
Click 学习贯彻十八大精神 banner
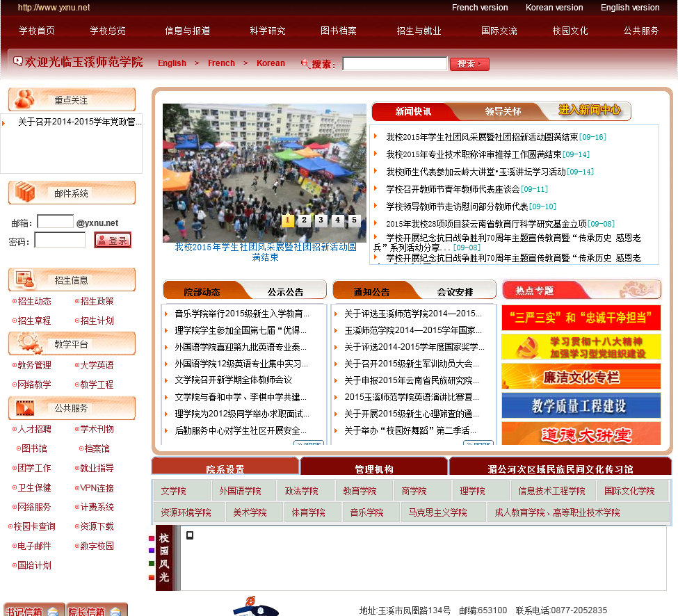[581, 347]
